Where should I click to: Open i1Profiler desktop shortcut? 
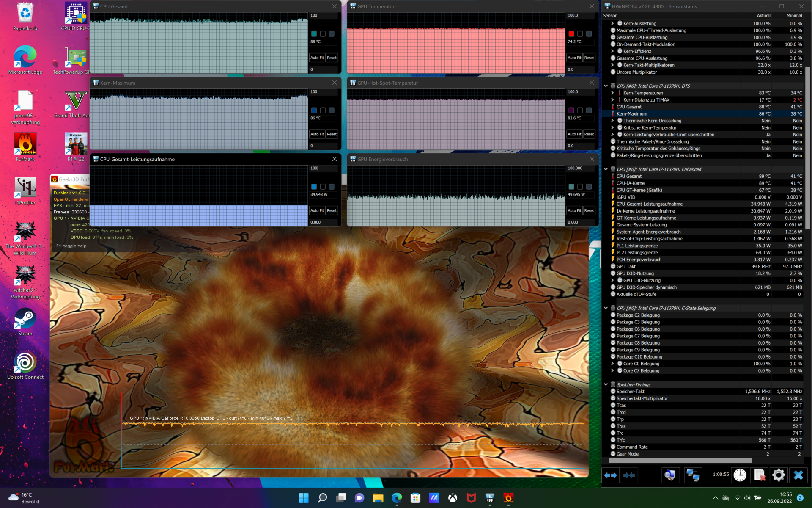25,191
